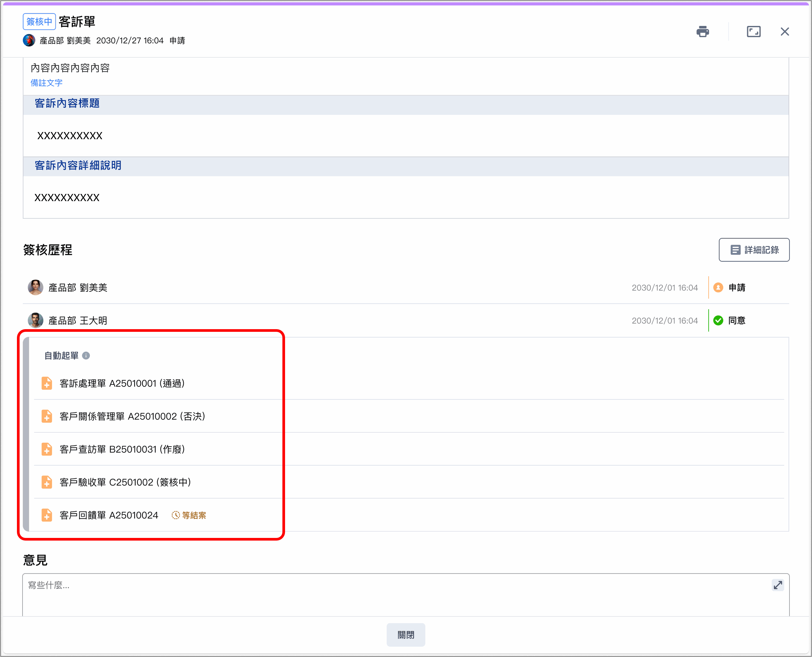Screen dimensions: 812x657
Task: Open 客戶關係管理單 A25010002 (否決)
Action: coord(132,416)
